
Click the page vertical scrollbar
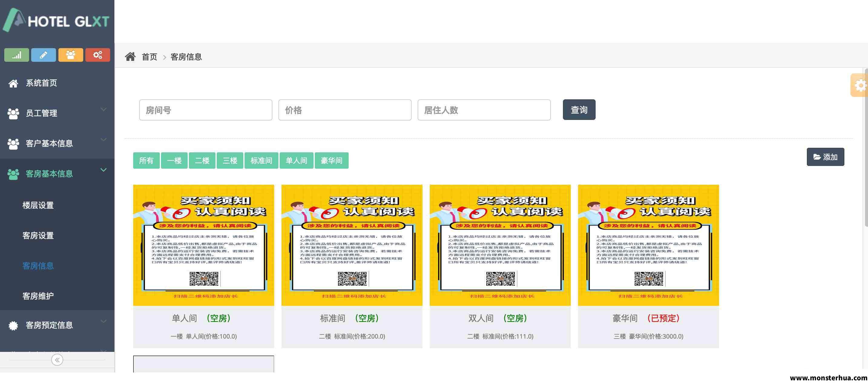(866, 148)
